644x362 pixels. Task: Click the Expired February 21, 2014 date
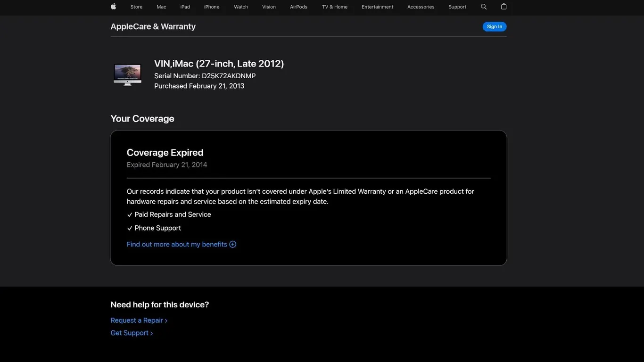[x=167, y=165]
